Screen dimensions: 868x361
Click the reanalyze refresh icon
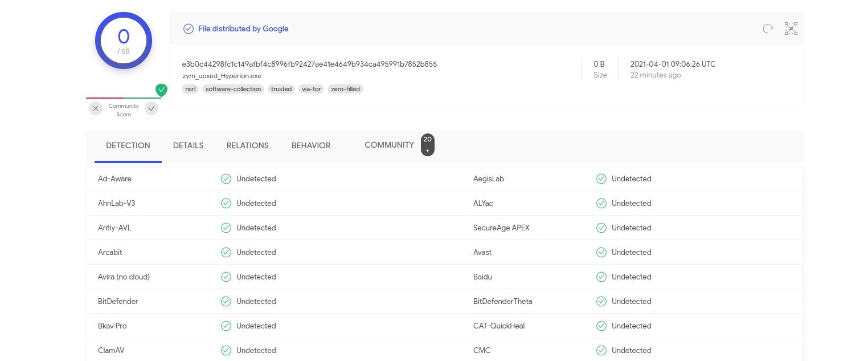point(768,29)
